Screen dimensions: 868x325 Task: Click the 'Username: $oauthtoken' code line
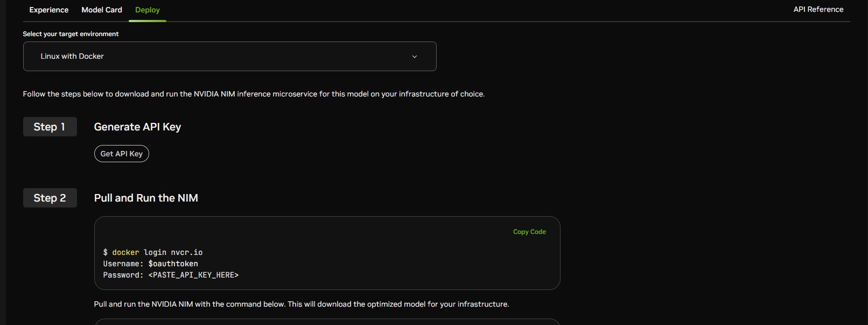pyautogui.click(x=151, y=264)
